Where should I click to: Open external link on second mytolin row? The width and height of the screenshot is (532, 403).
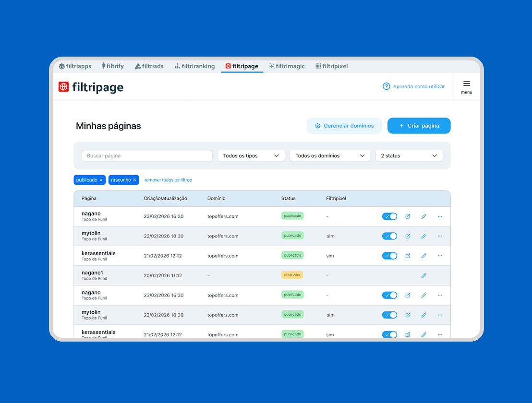pyautogui.click(x=408, y=315)
